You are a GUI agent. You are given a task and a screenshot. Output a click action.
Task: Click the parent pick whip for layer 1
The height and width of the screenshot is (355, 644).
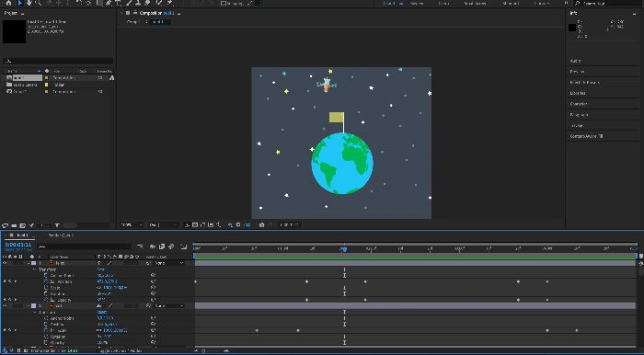coord(148,263)
